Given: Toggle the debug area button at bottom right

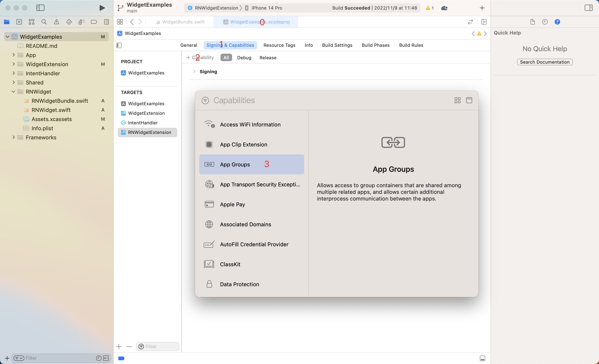Looking at the screenshot, I should click(x=483, y=358).
